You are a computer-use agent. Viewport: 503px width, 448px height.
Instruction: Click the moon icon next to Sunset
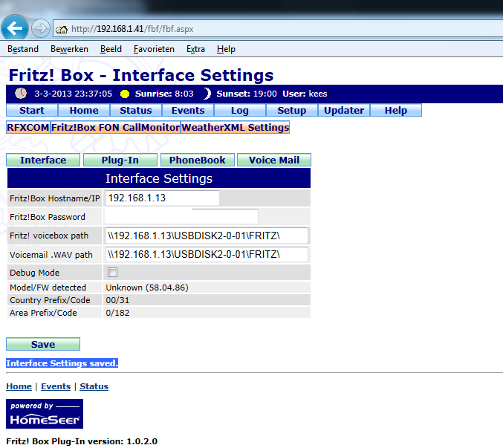[207, 94]
